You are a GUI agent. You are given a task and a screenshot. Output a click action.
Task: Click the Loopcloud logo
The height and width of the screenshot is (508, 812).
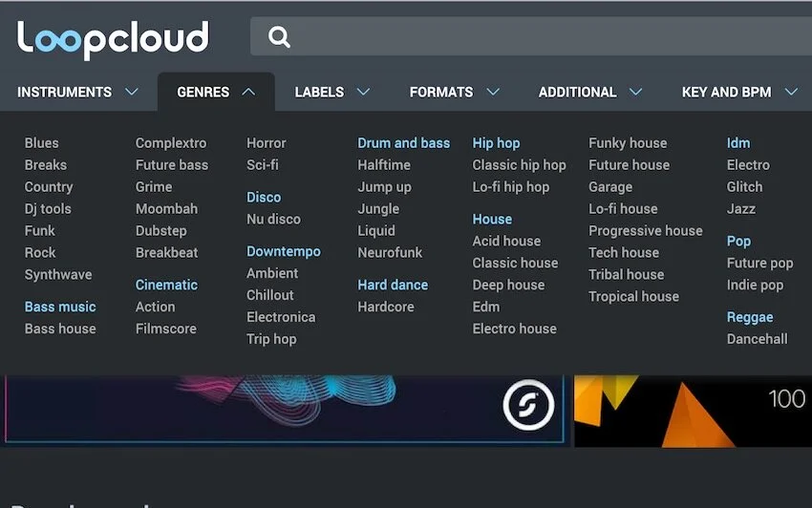113,40
